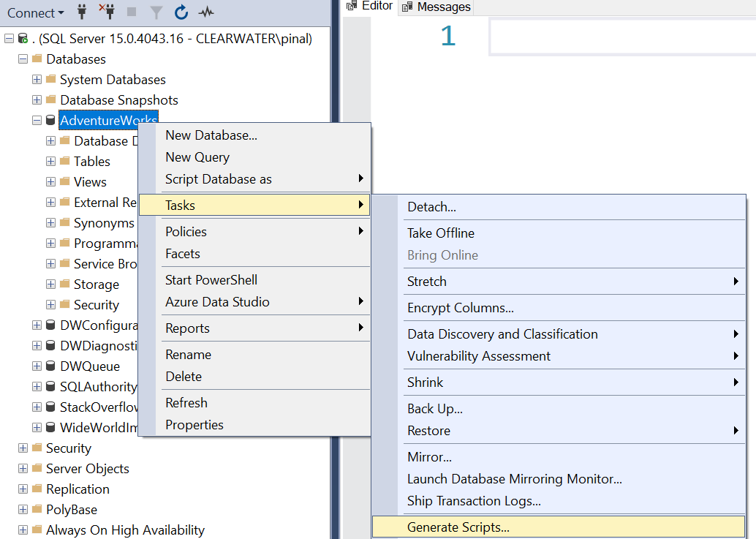Collapse the SQL Server root node
Screen dimensions: 756x539
[9, 39]
